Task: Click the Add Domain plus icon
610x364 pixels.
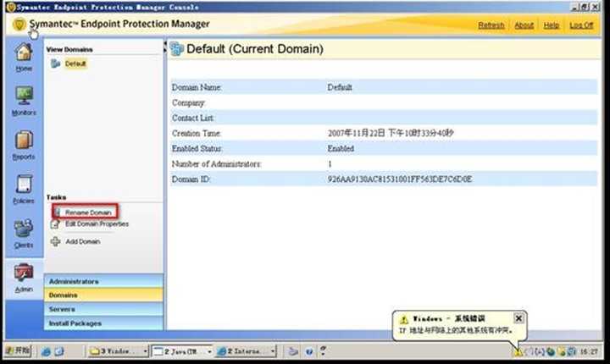Action: (x=56, y=241)
